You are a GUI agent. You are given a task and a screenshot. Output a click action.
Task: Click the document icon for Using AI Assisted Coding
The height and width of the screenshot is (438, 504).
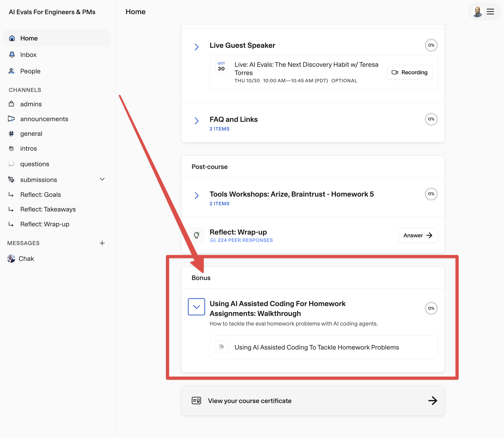[x=221, y=347]
